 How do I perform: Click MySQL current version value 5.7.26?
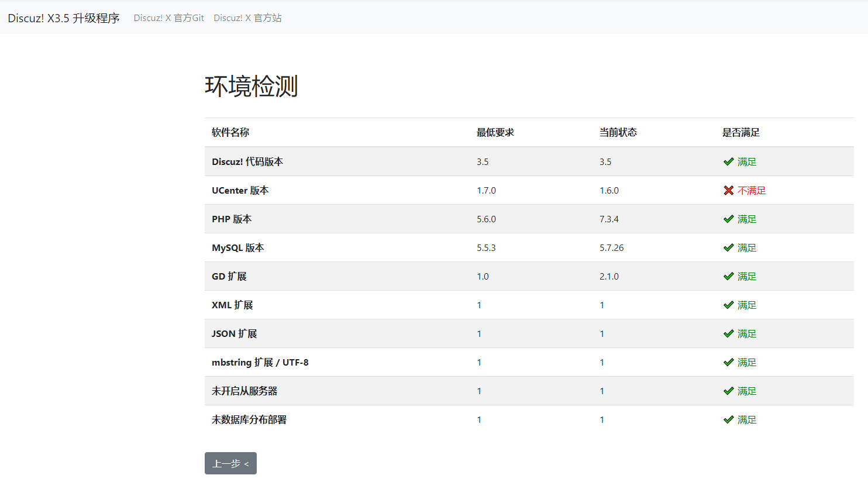coord(612,247)
